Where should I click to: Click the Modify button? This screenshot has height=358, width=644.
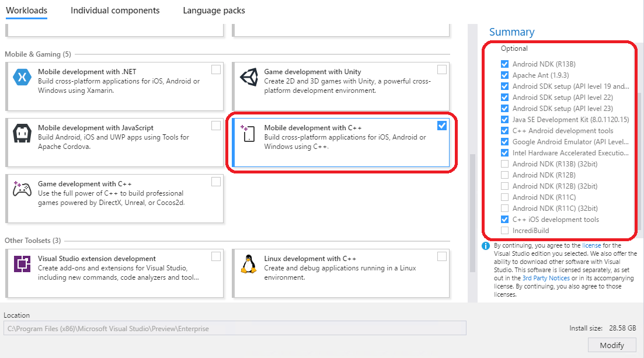pyautogui.click(x=612, y=345)
